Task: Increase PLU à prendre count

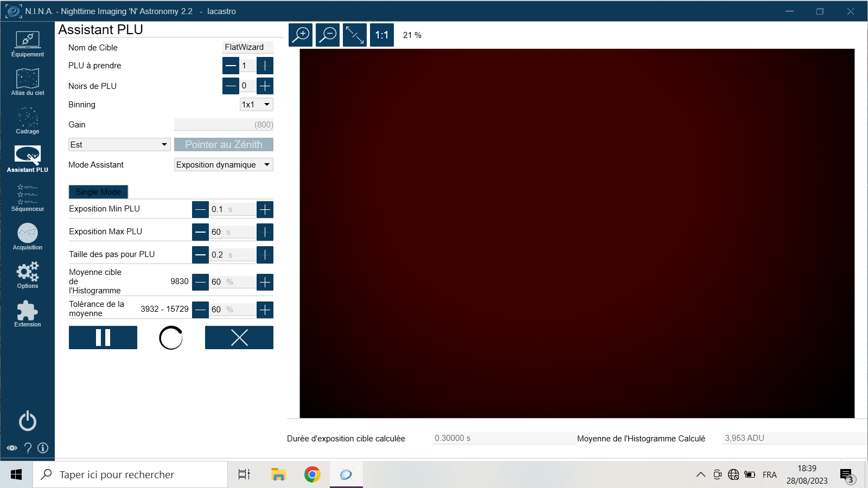Action: point(265,66)
